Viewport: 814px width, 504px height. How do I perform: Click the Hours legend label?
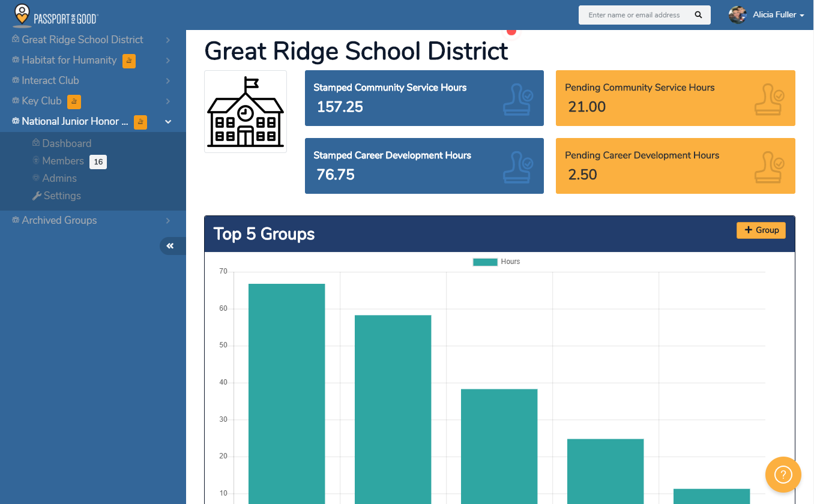point(510,262)
